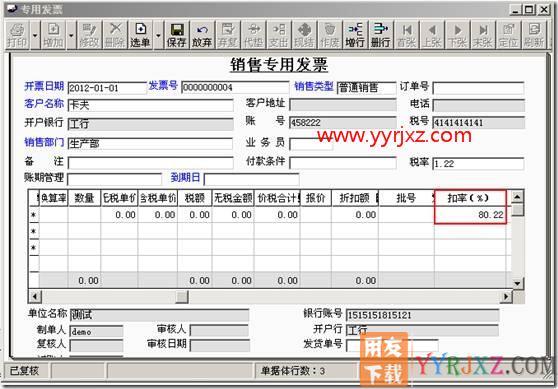Image resolution: width=558 pixels, height=389 pixels.
Task: Click the 现结 toolbar icon
Action: click(304, 35)
